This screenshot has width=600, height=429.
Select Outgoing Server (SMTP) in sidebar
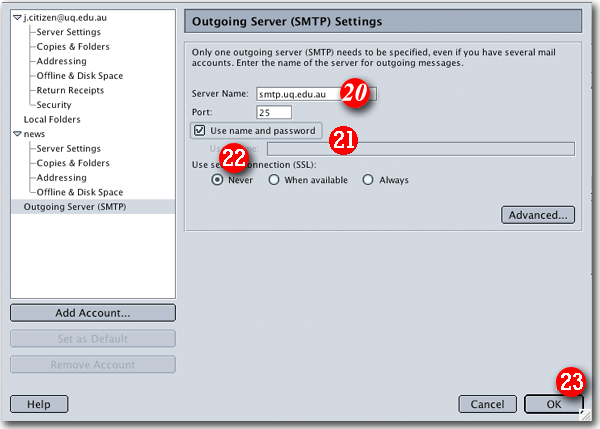[x=75, y=207]
